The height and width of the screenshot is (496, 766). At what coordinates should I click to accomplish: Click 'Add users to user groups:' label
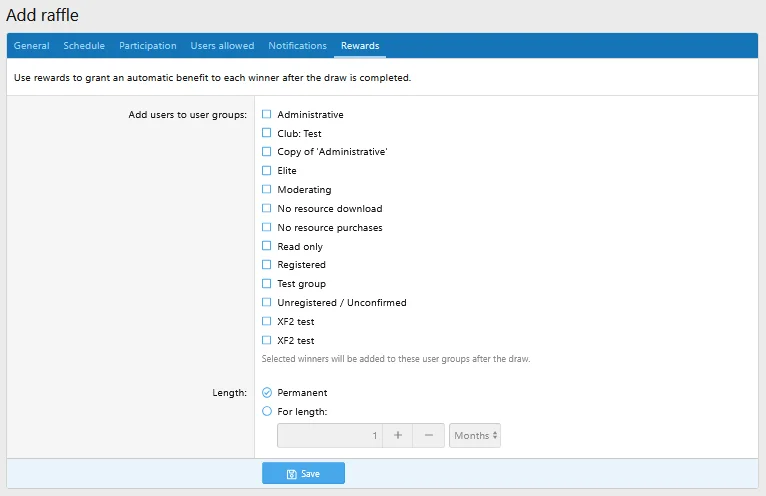click(188, 115)
